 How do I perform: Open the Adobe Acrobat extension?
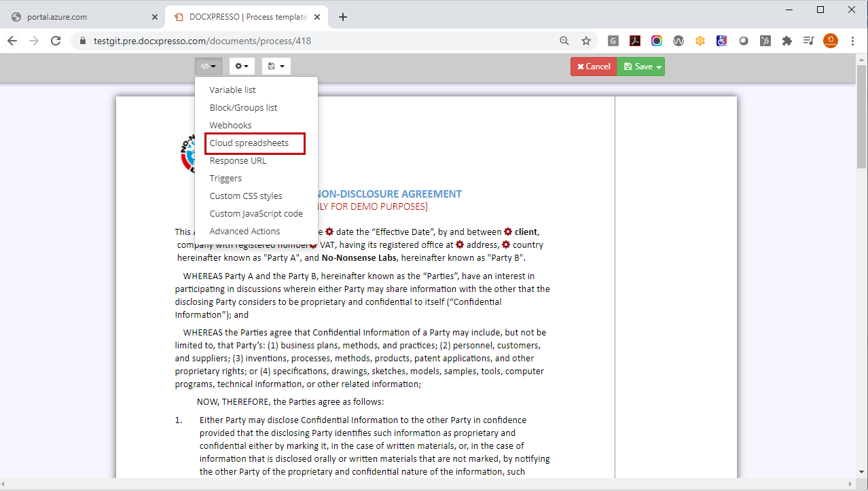635,41
